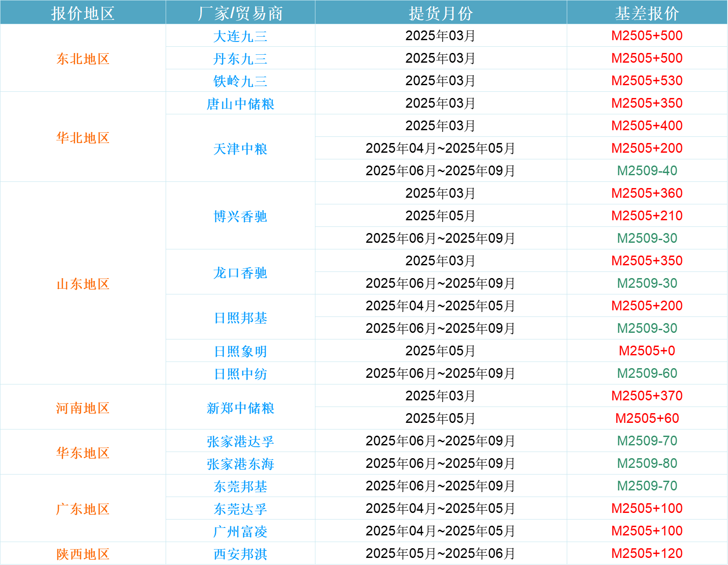The width and height of the screenshot is (728, 565).
Task: Click the 报价地区 column header
Action: point(83,13)
